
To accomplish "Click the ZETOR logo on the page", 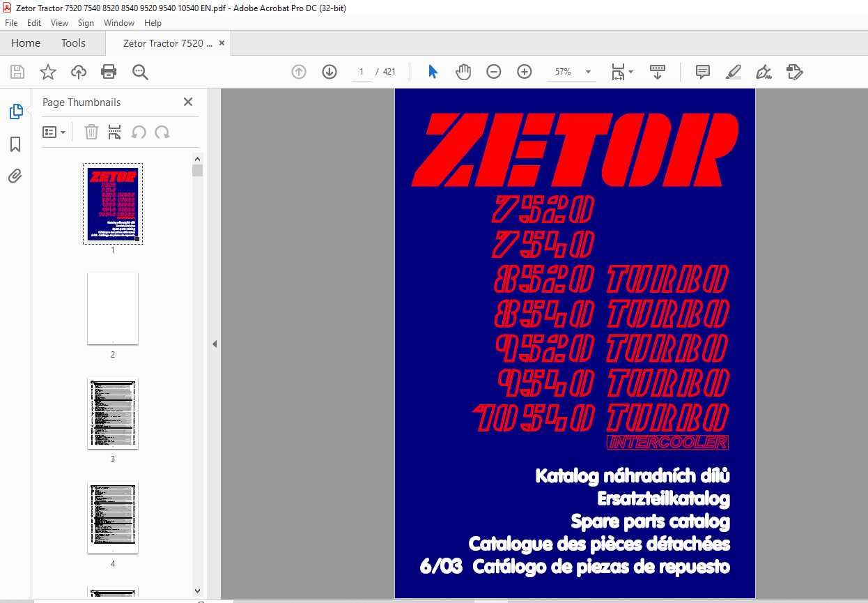I will point(575,149).
